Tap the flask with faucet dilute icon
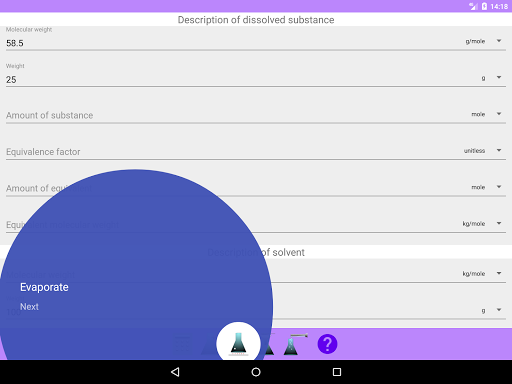 pos(295,344)
